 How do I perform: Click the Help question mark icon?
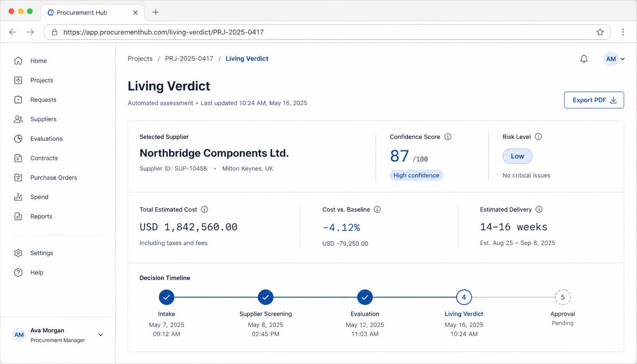pos(18,272)
